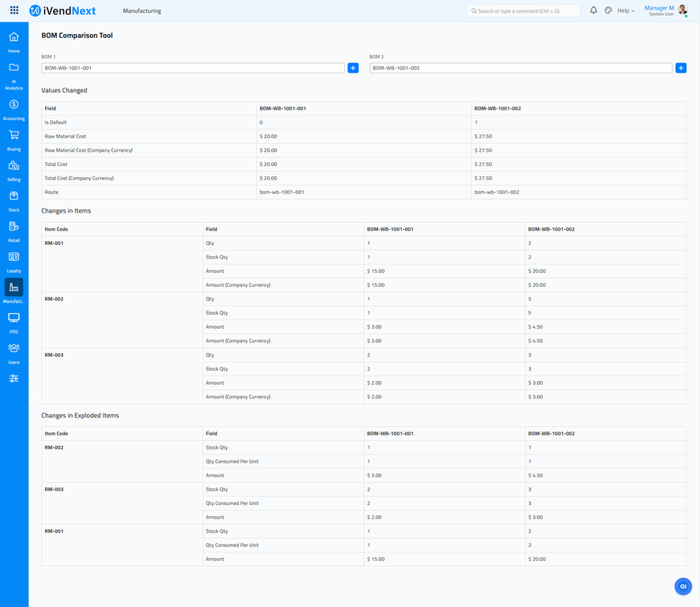Open the Retail module
The image size is (700, 607).
pos(13,232)
